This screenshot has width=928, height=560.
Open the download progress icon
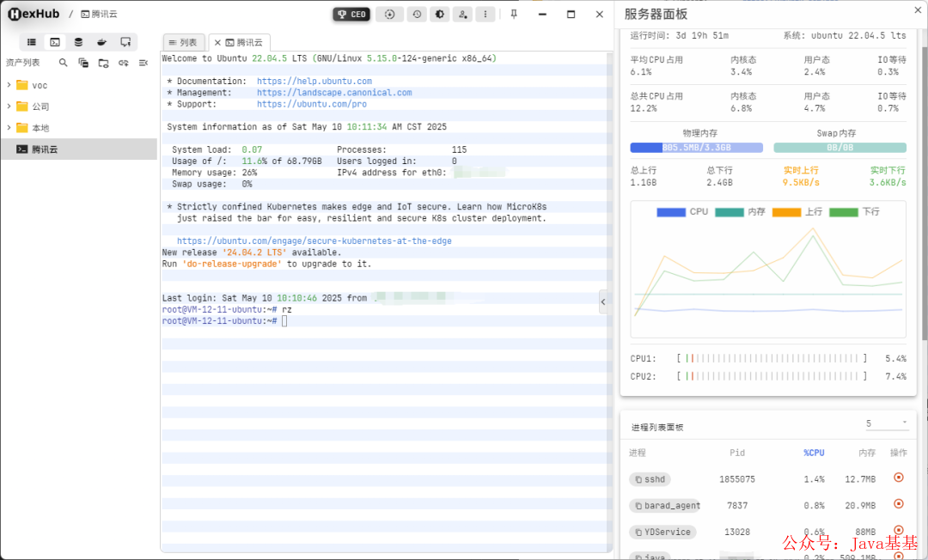pos(389,15)
